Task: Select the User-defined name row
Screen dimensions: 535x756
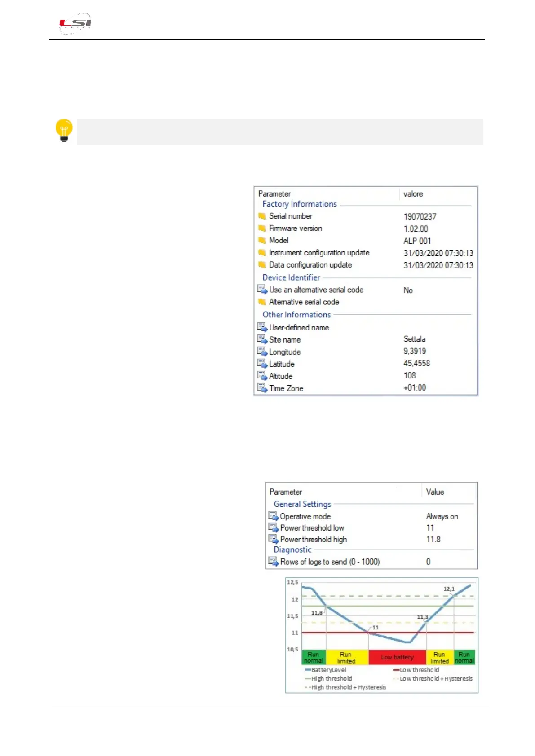Action: (x=299, y=328)
